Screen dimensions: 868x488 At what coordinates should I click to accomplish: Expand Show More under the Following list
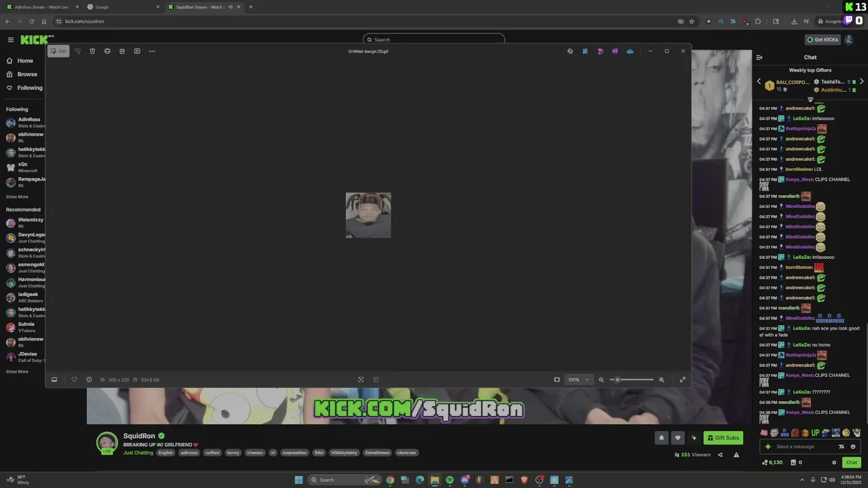point(17,197)
